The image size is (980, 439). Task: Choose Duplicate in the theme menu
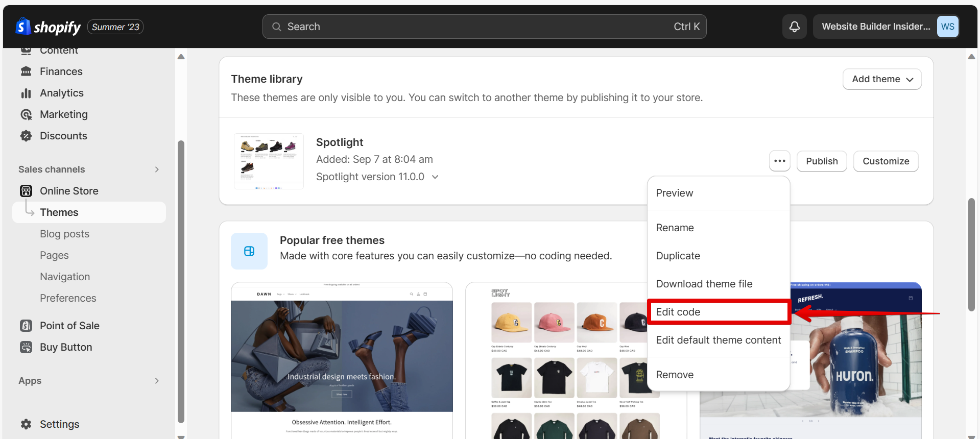tap(678, 256)
